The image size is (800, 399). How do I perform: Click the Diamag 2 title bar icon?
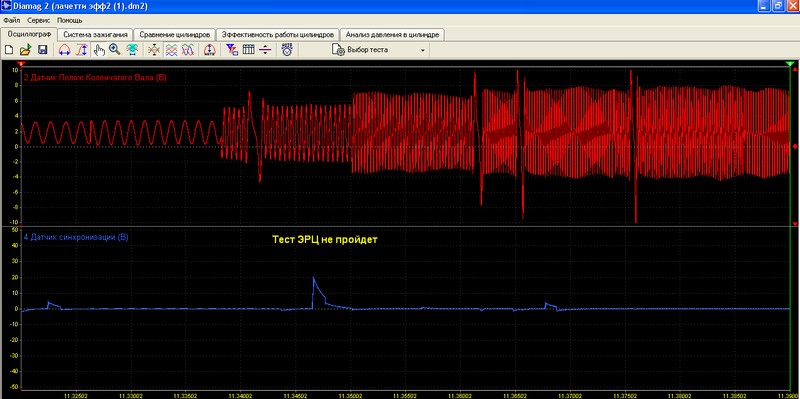(x=6, y=6)
